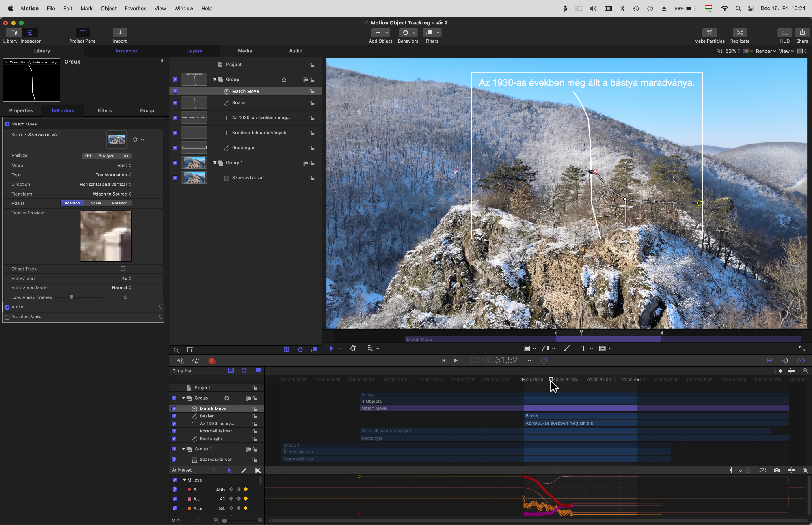The width and height of the screenshot is (812, 525).
Task: Toggle Rectangle layer visibility in Layers list
Action: point(175,148)
